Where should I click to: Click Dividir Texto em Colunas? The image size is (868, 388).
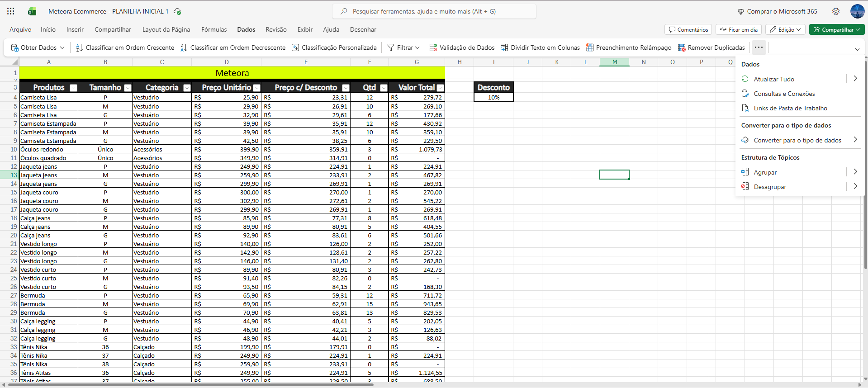coord(540,47)
